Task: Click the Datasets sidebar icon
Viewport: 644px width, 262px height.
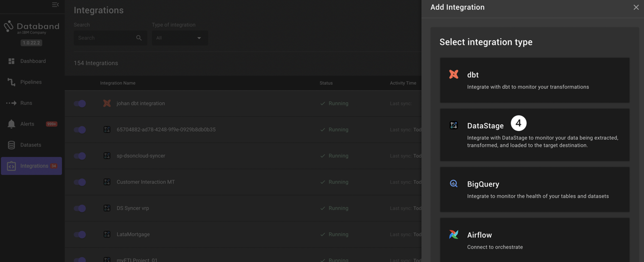Action: (11, 145)
